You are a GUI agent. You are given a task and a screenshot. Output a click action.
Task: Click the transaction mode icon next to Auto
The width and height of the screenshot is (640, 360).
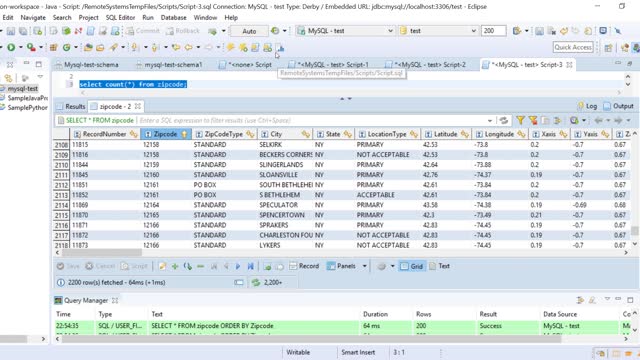point(275,31)
